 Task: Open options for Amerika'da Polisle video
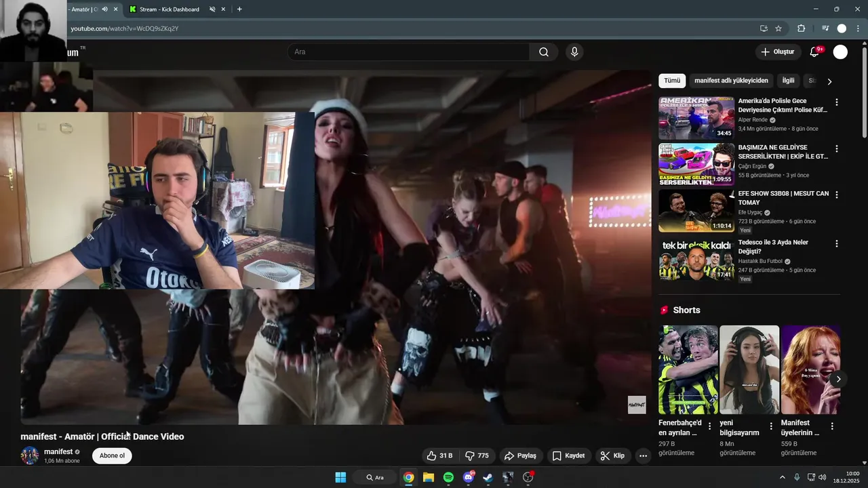pos(836,102)
